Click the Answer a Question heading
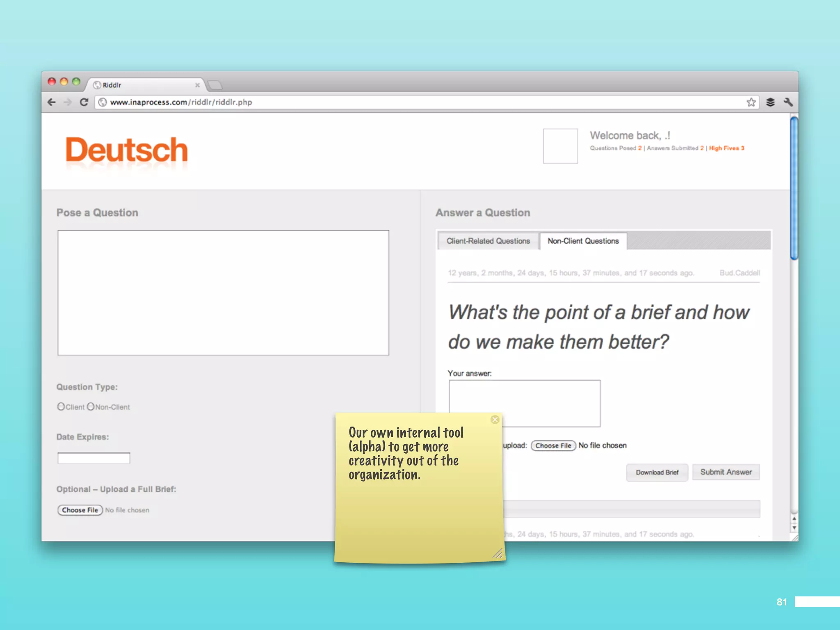Screen dimensions: 840x630 point(483,212)
